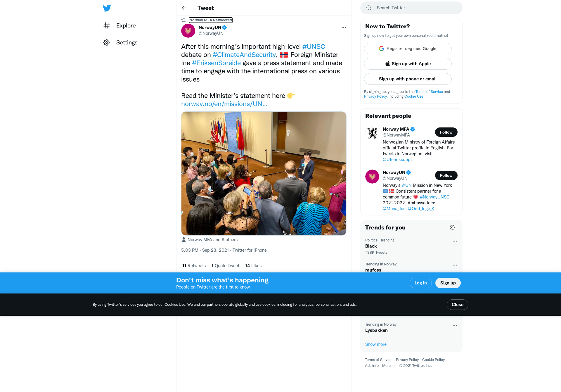Click Norway MFA lion crest avatar
The height and width of the screenshot is (392, 561).
pyautogui.click(x=372, y=133)
